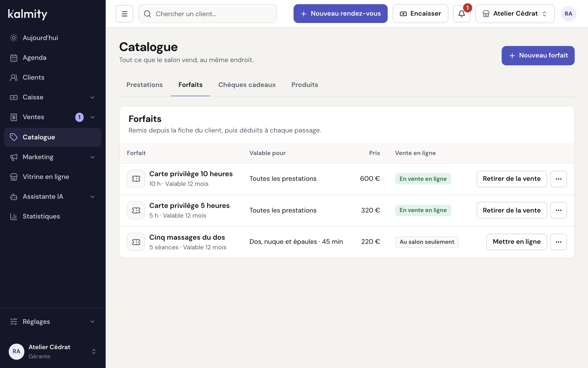Select the Forfaits tab
Screen dimensions: 588x368
190,85
